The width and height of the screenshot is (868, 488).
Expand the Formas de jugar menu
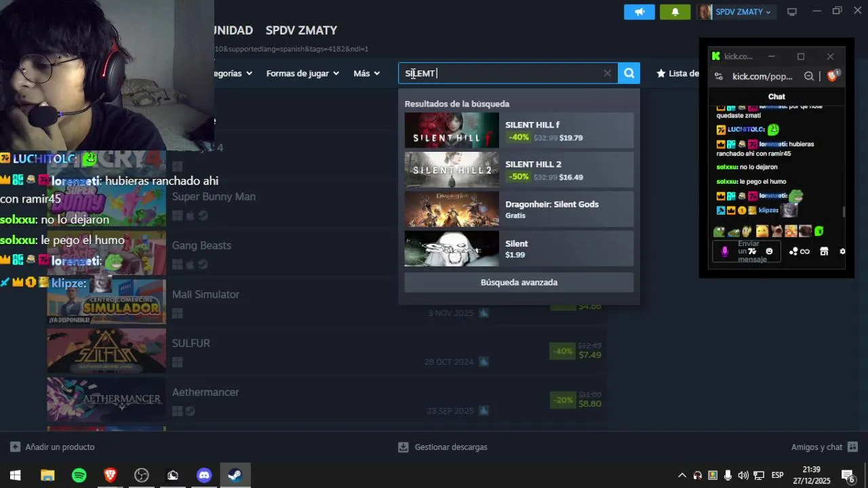coord(302,73)
